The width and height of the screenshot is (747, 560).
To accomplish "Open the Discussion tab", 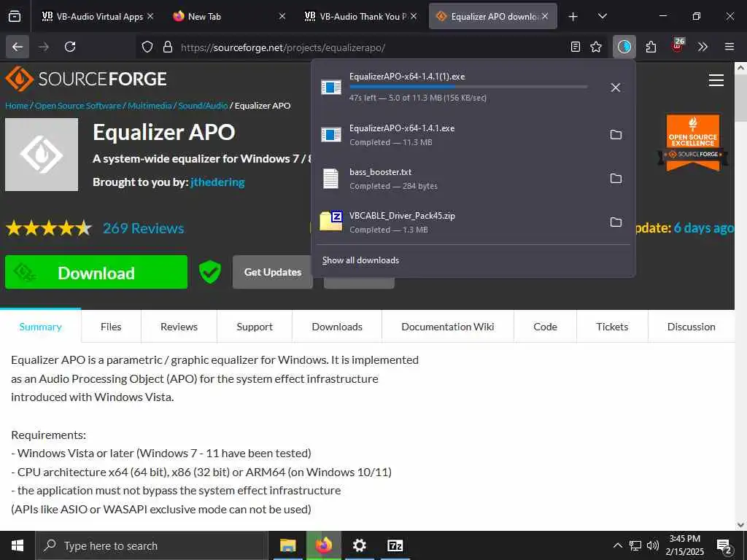I will click(x=692, y=327).
